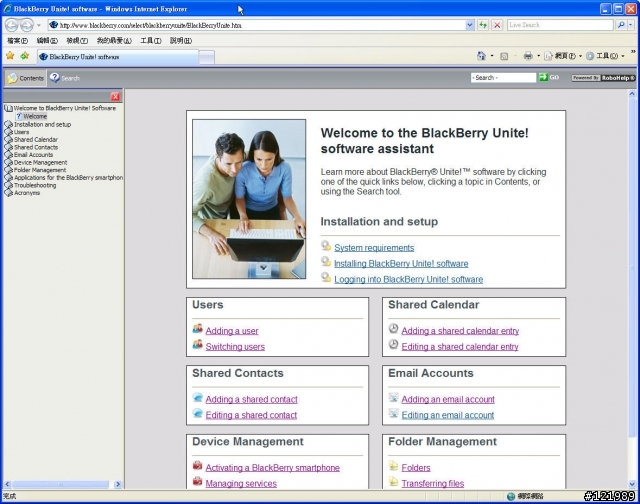Click the Home icon in IE toolbar
The width and height of the screenshot is (640, 504).
point(481,56)
